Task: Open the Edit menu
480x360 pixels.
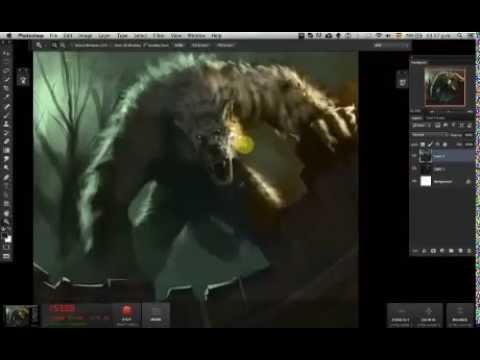Action: click(x=68, y=35)
